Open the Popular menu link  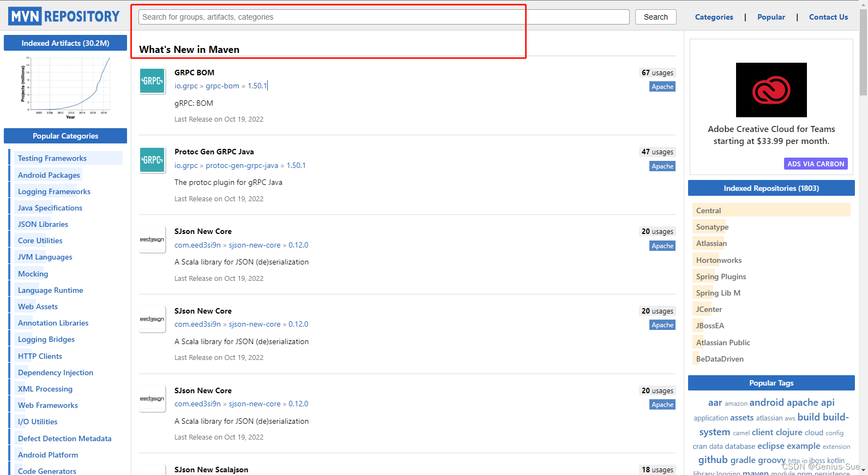pyautogui.click(x=771, y=17)
